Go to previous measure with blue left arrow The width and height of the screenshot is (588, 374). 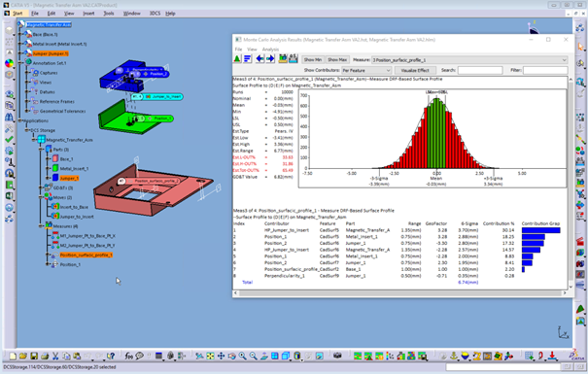click(259, 59)
